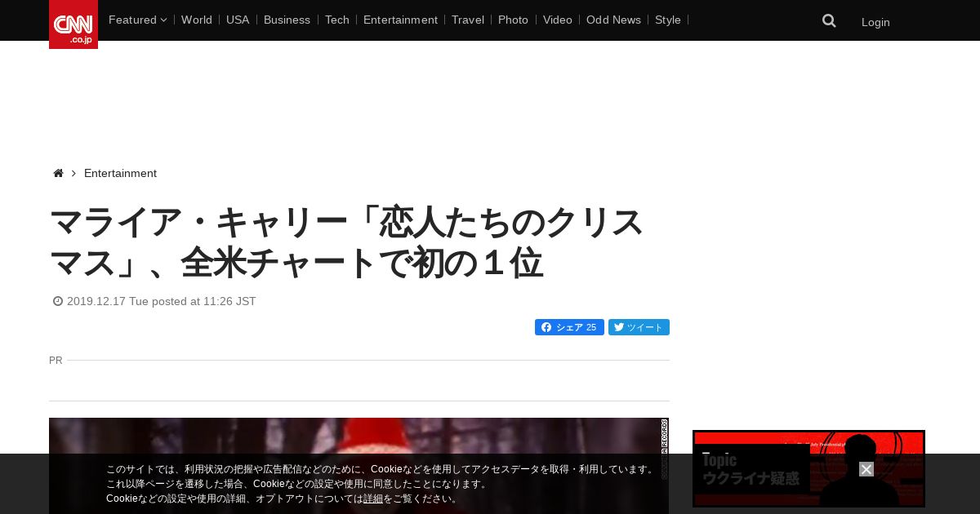Expand the Featured dropdown menu
The height and width of the screenshot is (514, 980).
137,20
